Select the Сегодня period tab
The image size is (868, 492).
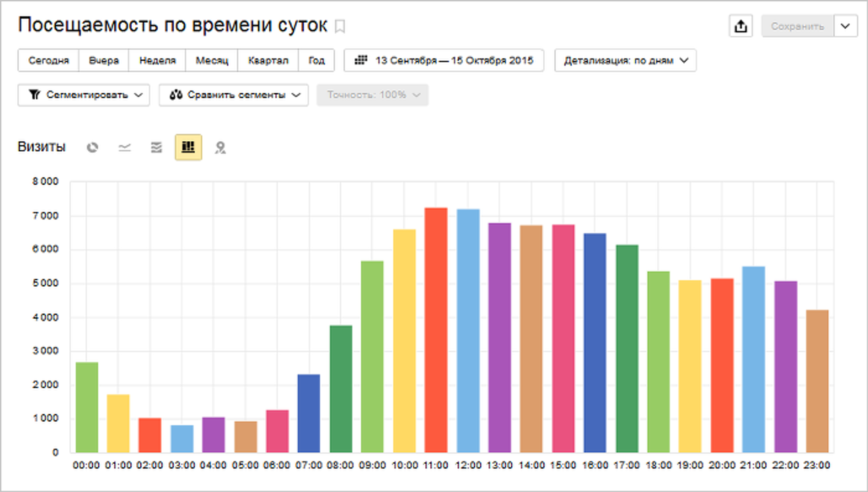[x=48, y=61]
